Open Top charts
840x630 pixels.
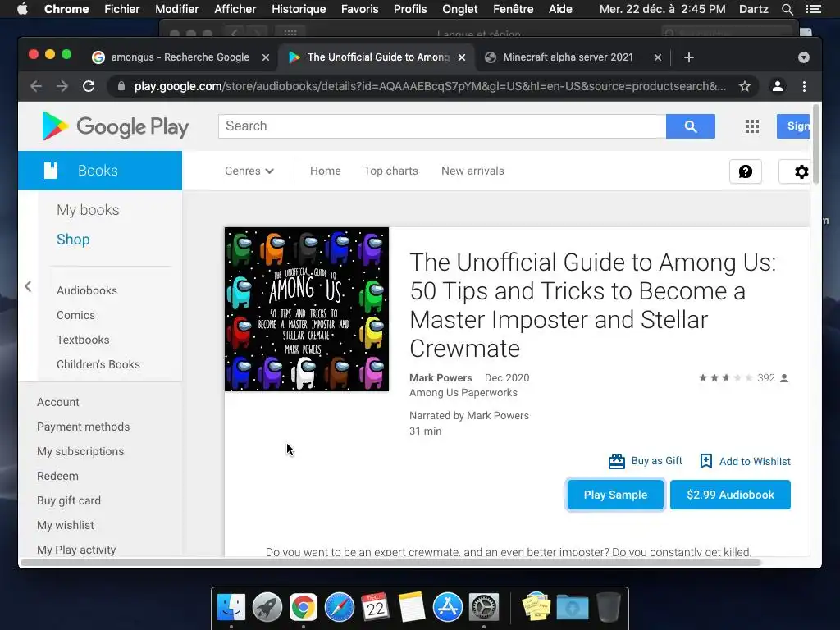(x=390, y=171)
